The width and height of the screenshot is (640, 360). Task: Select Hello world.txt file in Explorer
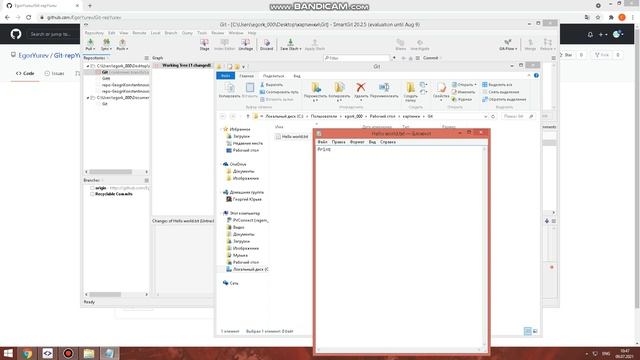point(292,136)
